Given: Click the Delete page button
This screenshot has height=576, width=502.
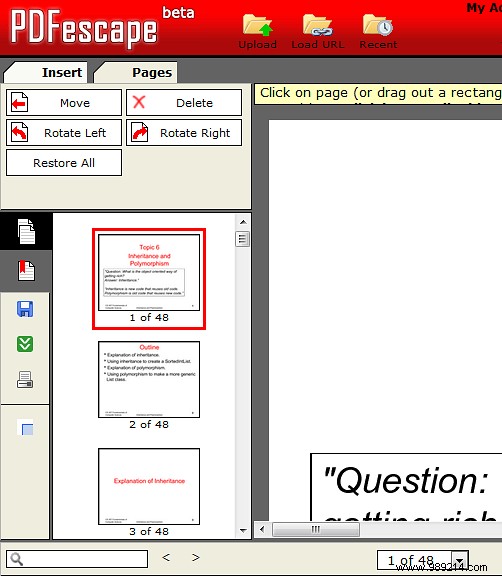Looking at the screenshot, I should pyautogui.click(x=184, y=102).
